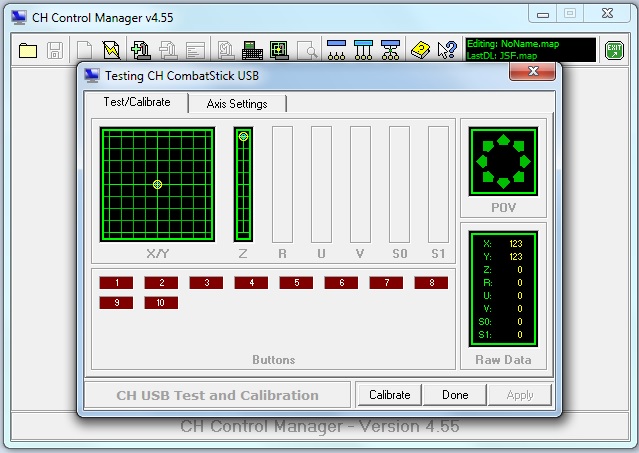Screen dimensions: 639x453
Task: Click the raw data X value 123
Action: pos(516,244)
